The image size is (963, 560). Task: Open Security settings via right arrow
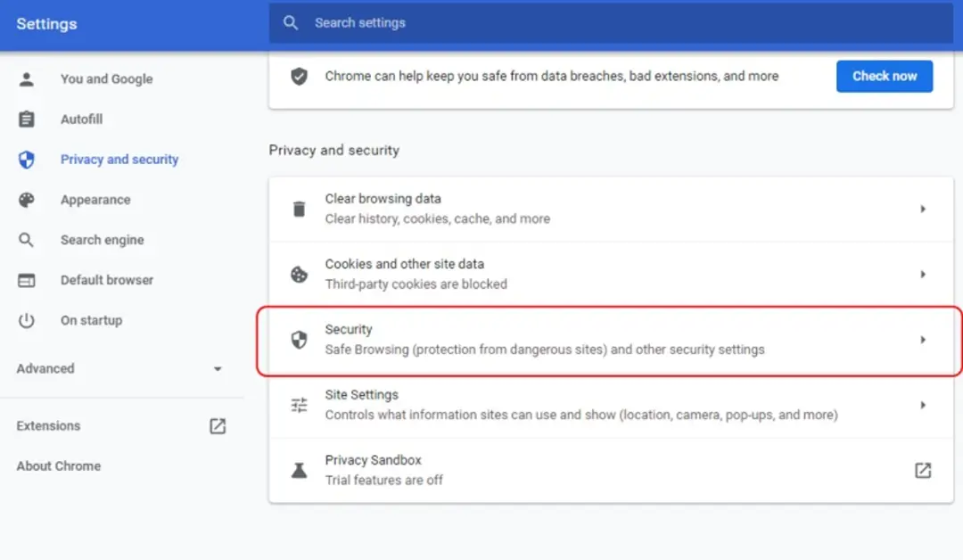(x=923, y=340)
